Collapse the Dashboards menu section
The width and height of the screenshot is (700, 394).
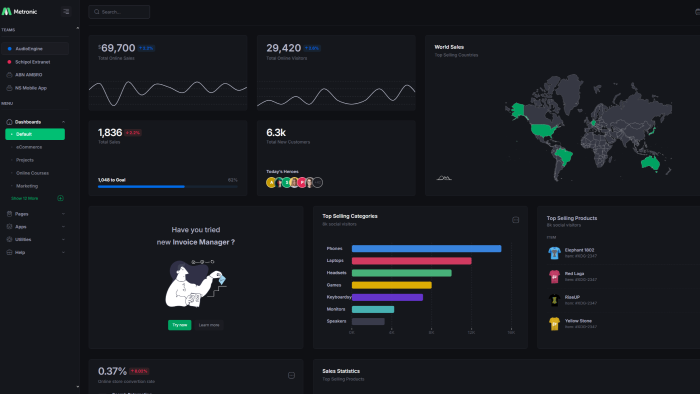coord(63,122)
